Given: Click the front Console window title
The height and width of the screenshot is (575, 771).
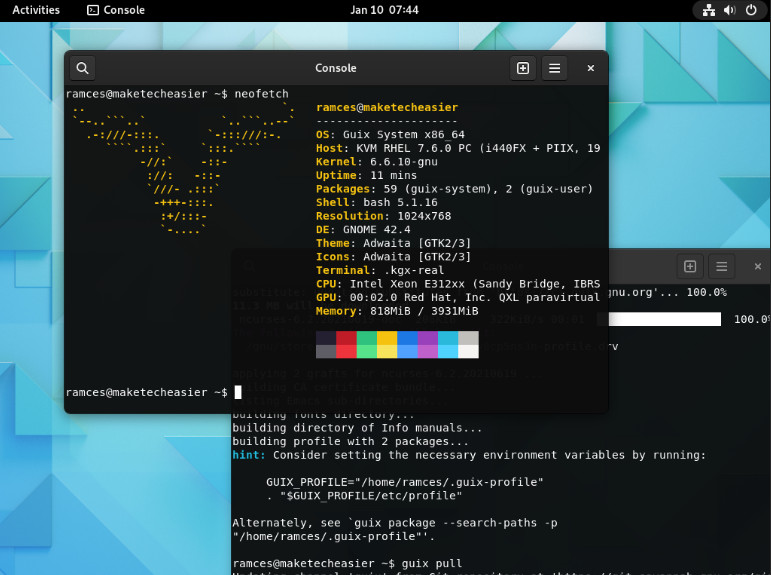Looking at the screenshot, I should pyautogui.click(x=336, y=68).
